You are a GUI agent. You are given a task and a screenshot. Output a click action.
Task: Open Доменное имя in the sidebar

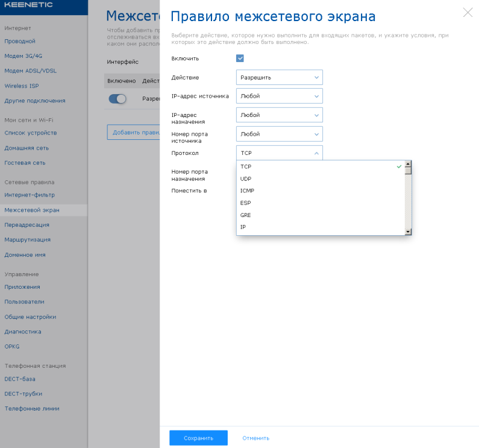click(x=25, y=254)
